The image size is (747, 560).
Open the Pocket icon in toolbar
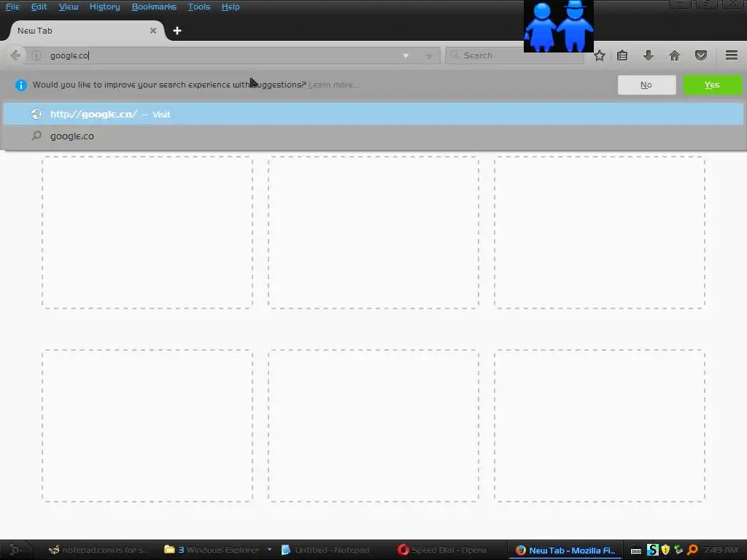(700, 55)
